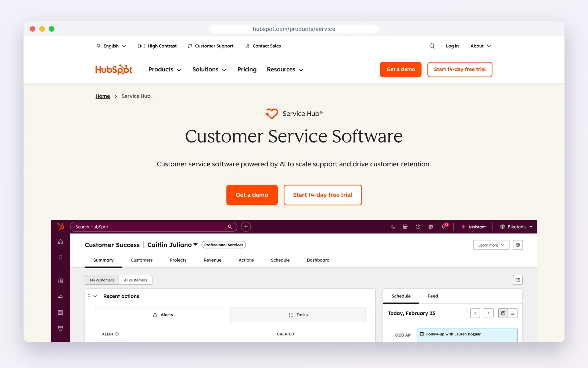Viewport: 588px width, 368px height.
Task: Open the settings gear in the dashboard header
Action: [x=431, y=227]
